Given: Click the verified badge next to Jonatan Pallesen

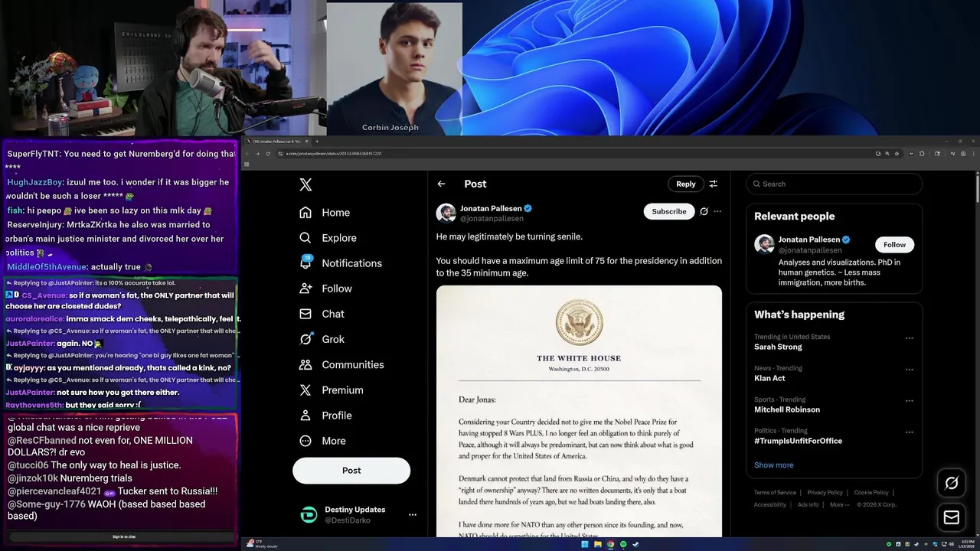Looking at the screenshot, I should coord(528,208).
